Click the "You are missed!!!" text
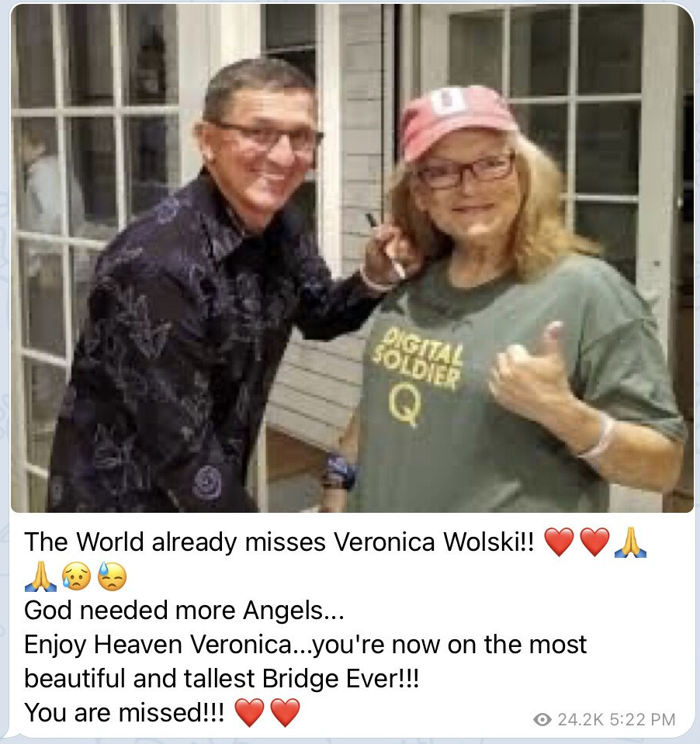The height and width of the screenshot is (744, 700). click(x=124, y=713)
